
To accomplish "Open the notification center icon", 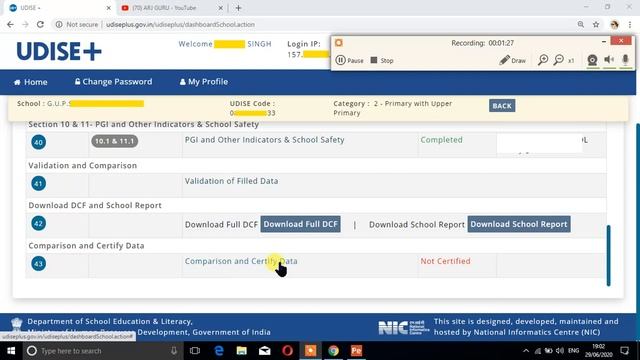I will [624, 351].
